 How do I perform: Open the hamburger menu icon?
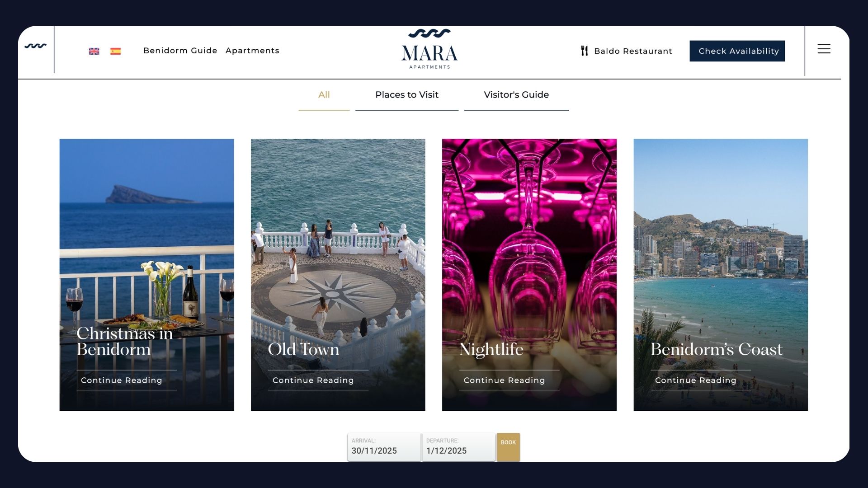pos(824,49)
